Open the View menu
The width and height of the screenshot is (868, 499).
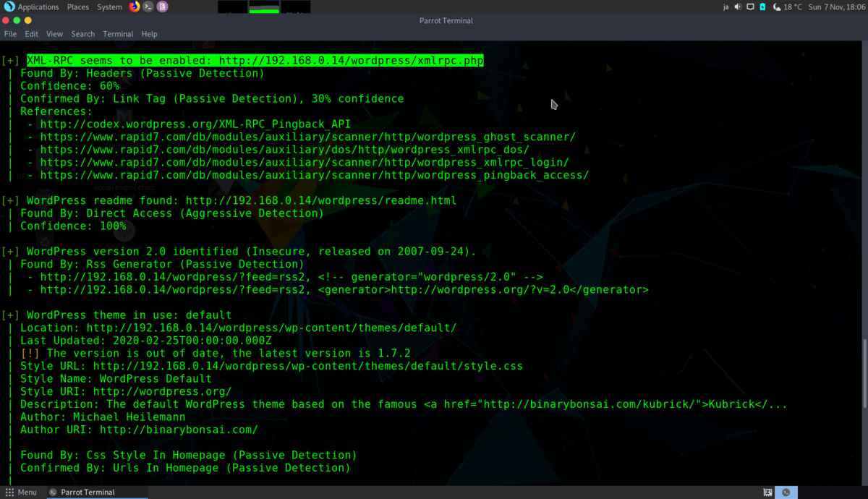coord(54,34)
